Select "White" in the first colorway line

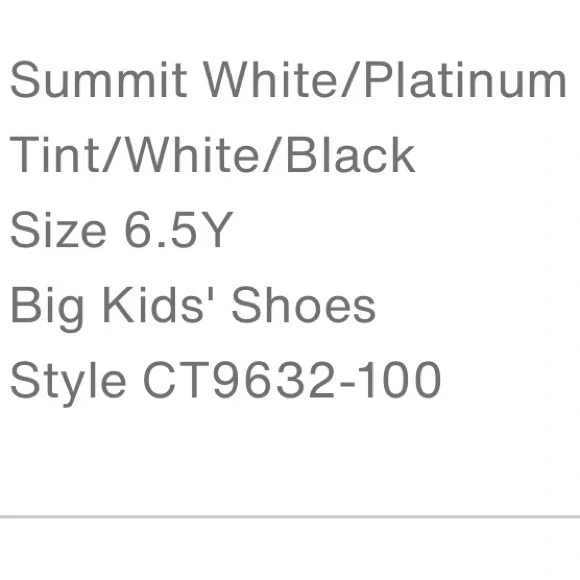(272, 79)
